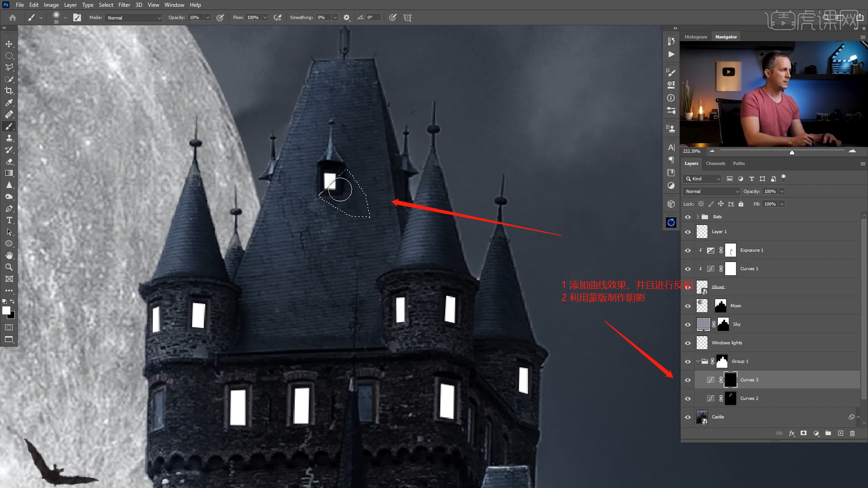Move the Navigator zoom slider
This screenshot has width=868, height=488.
792,152
